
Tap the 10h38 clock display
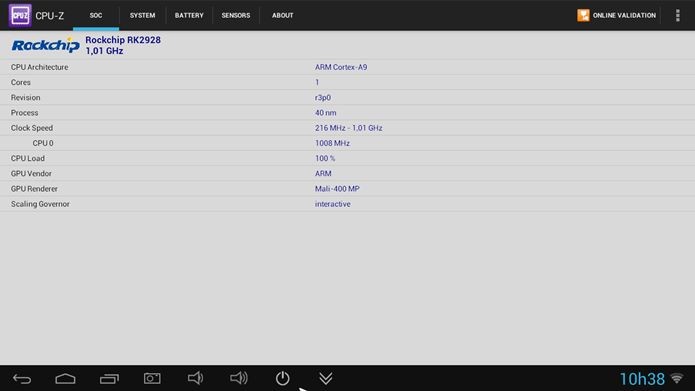pos(642,379)
